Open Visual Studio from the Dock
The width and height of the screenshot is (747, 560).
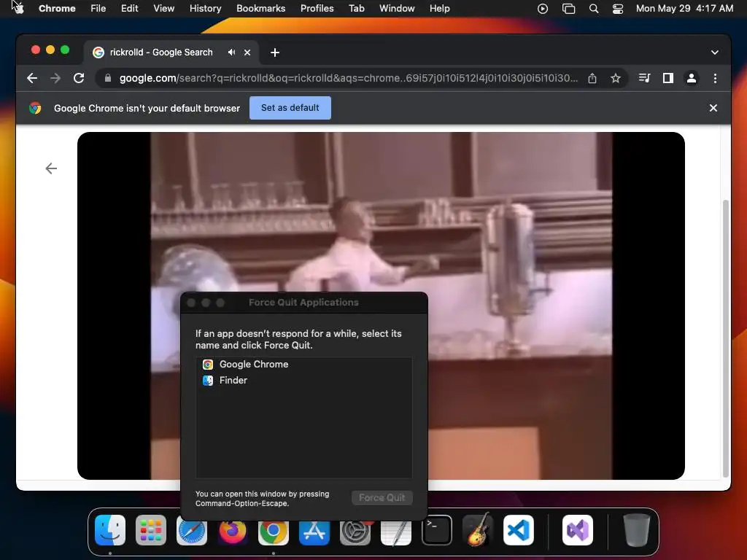tap(578, 530)
